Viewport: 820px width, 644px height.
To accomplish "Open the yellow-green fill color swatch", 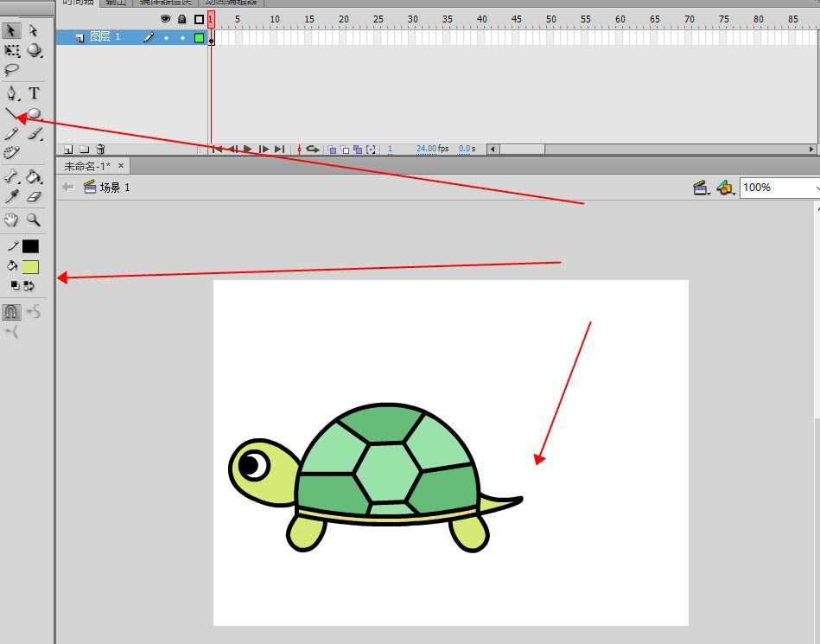I will pyautogui.click(x=31, y=267).
